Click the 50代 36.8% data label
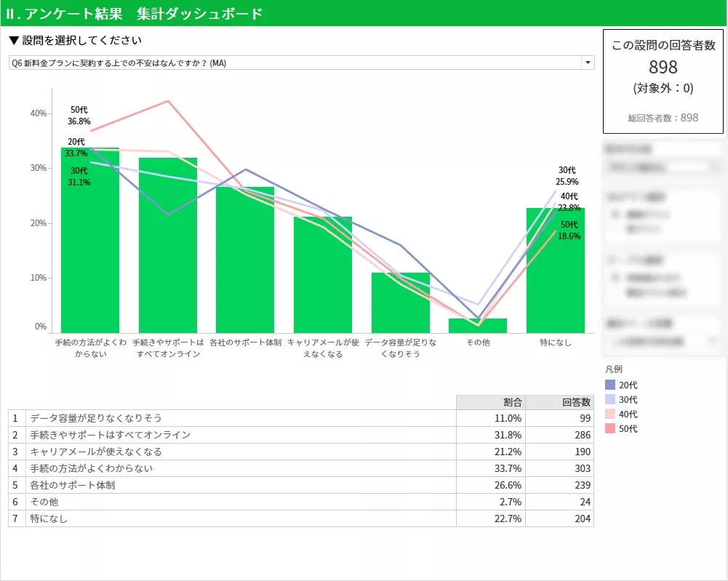Screen dimensions: 728x581 [x=80, y=116]
